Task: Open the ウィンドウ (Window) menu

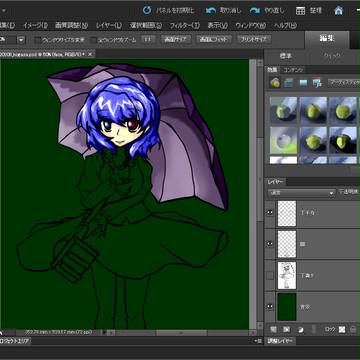Action: [x=251, y=25]
